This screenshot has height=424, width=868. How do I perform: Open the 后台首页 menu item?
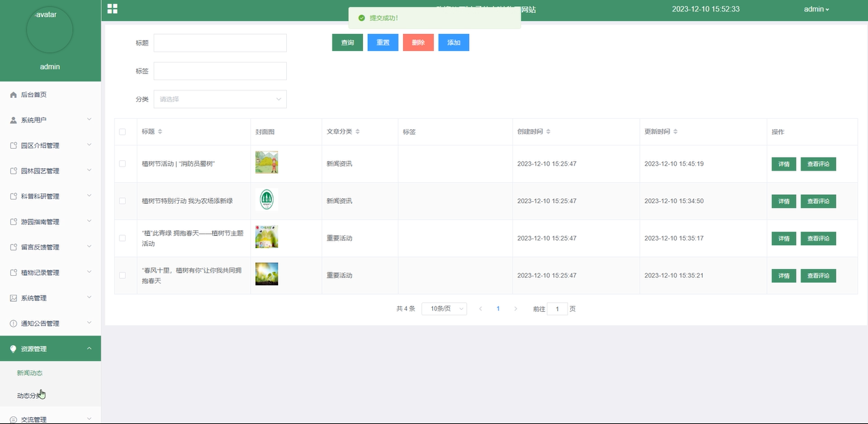tap(50, 95)
